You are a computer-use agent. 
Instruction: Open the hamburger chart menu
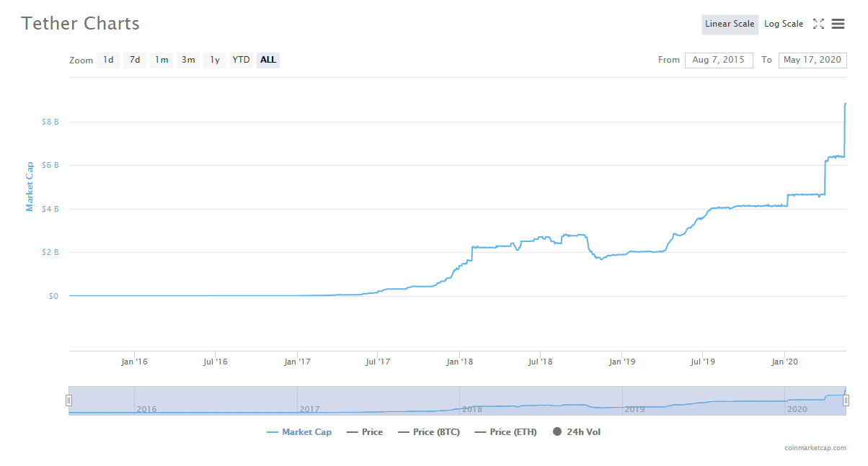(x=838, y=24)
